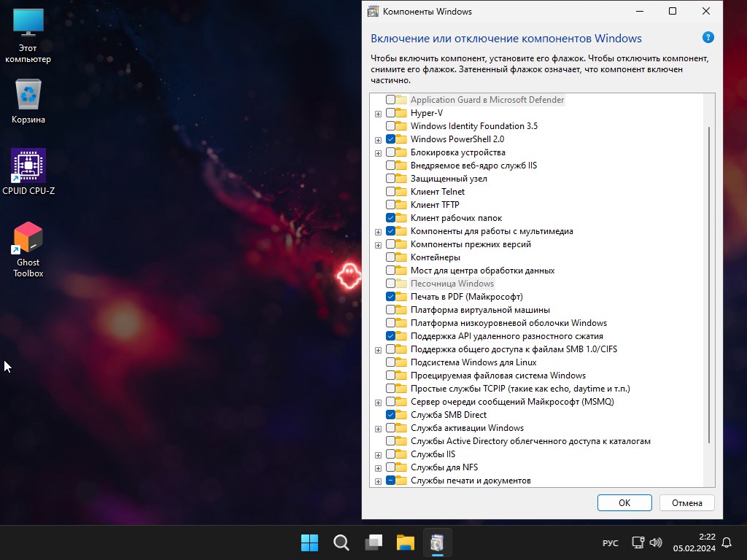Image resolution: width=747 pixels, height=560 pixels.
Task: Click the folder icon beside Службы IIS
Action: pos(401,454)
